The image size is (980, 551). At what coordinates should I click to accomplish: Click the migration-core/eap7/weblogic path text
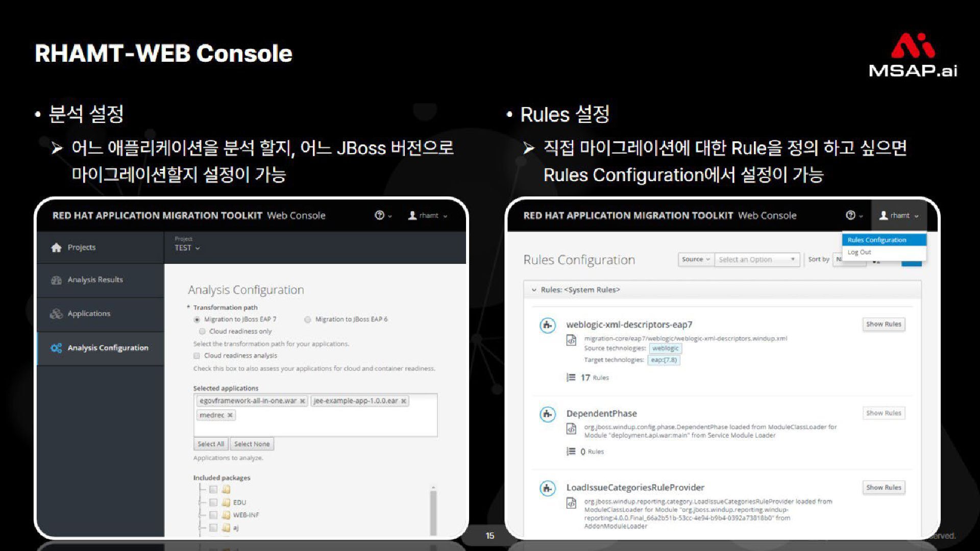tap(685, 338)
